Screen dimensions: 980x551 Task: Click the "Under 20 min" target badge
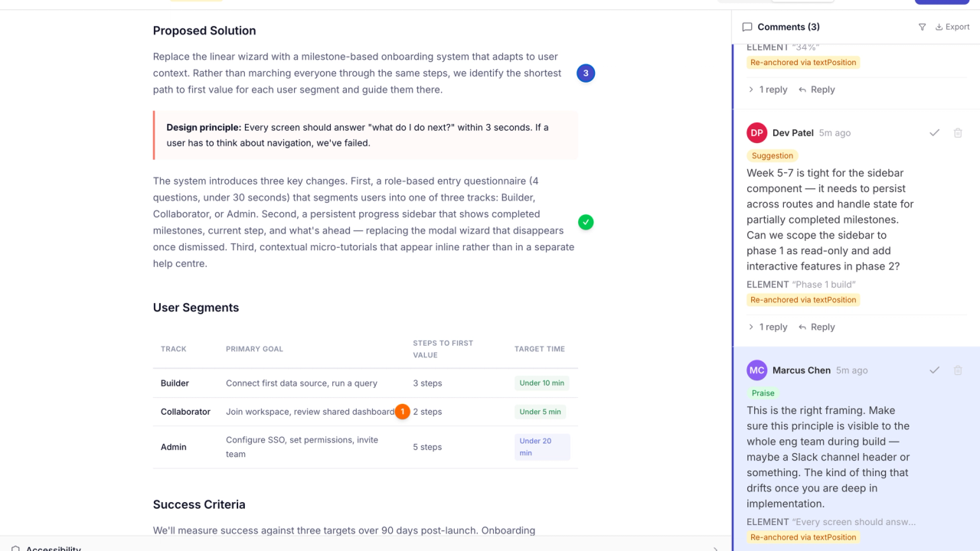coord(542,447)
